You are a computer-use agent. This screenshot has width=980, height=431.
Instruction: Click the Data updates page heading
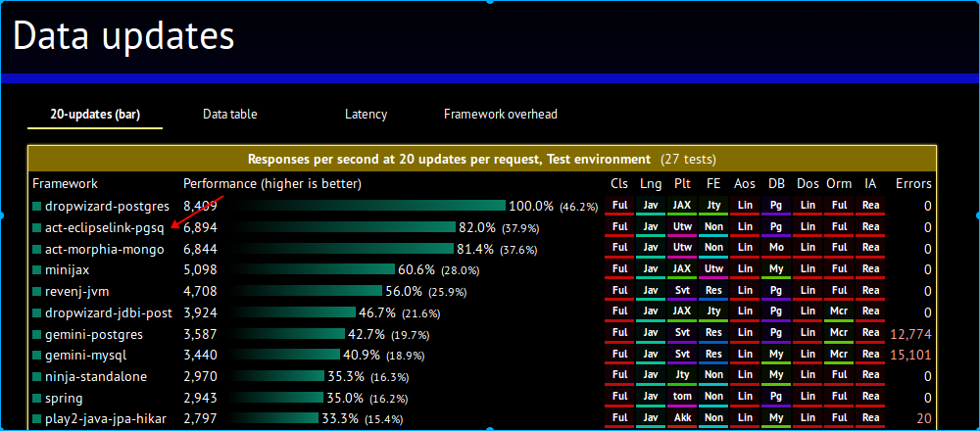(123, 35)
